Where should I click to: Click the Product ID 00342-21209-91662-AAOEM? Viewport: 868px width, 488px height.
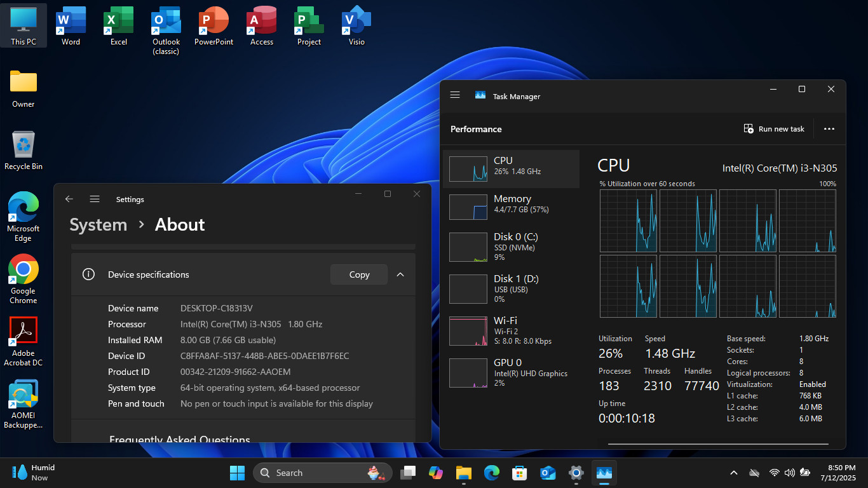click(236, 372)
